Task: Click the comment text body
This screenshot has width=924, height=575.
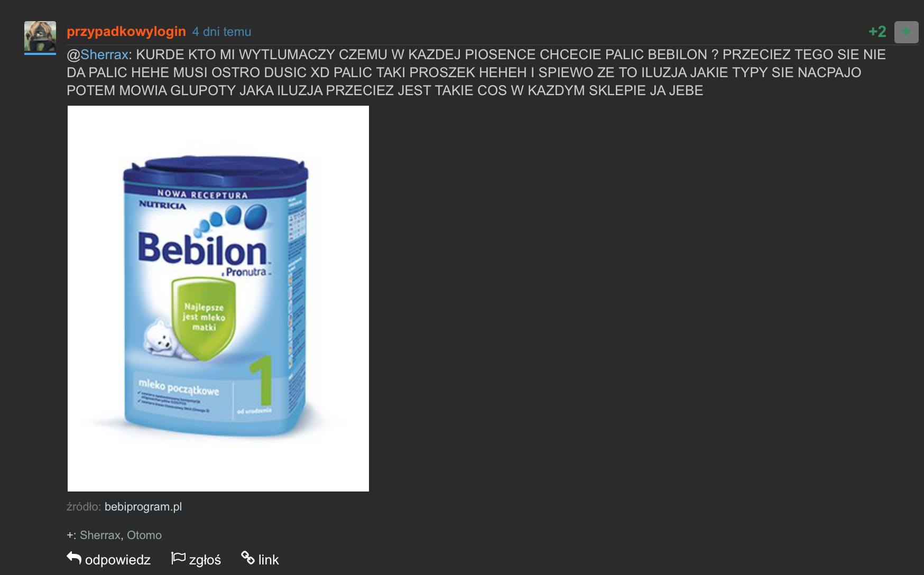Action: (476, 72)
